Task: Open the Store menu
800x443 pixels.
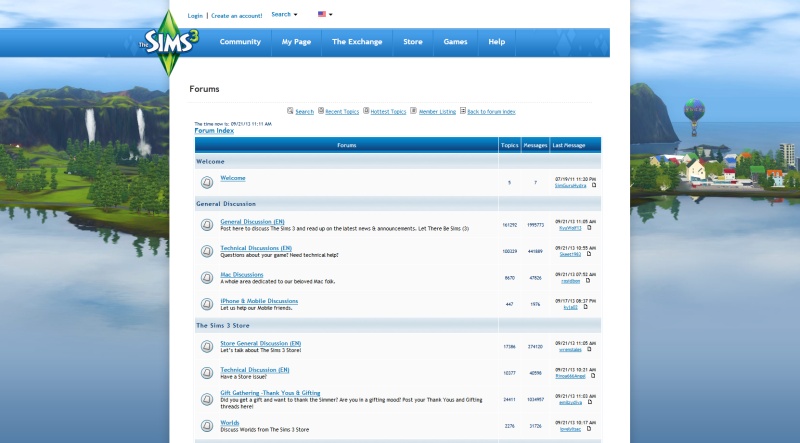Action: (413, 42)
